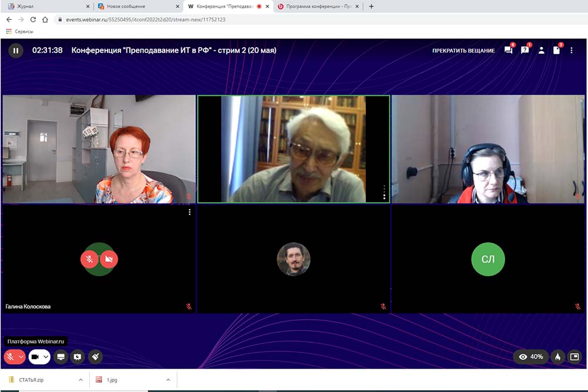The image size is (588, 392).
Task: Click the green СЛ avatar
Action: pyautogui.click(x=488, y=259)
